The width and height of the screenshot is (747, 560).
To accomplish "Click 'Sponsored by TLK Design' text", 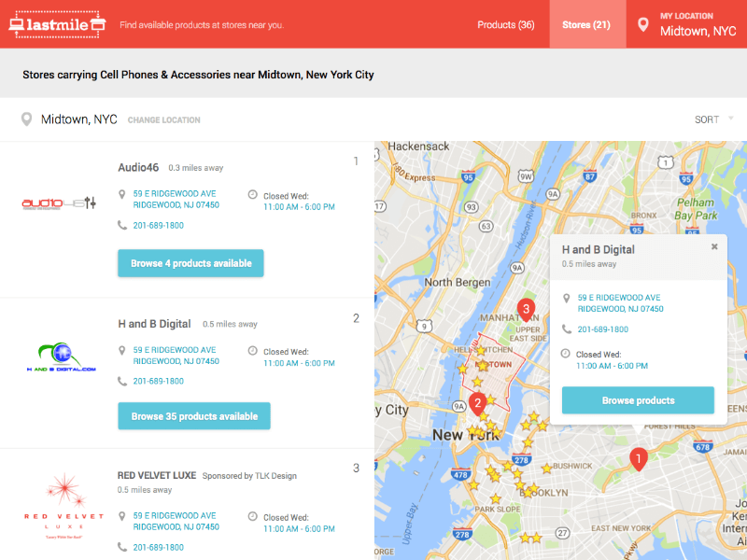I will pos(249,476).
